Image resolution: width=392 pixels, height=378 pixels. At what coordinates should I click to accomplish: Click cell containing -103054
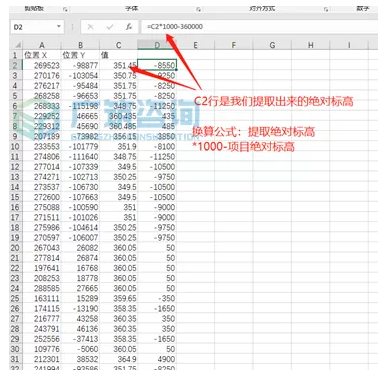80,75
